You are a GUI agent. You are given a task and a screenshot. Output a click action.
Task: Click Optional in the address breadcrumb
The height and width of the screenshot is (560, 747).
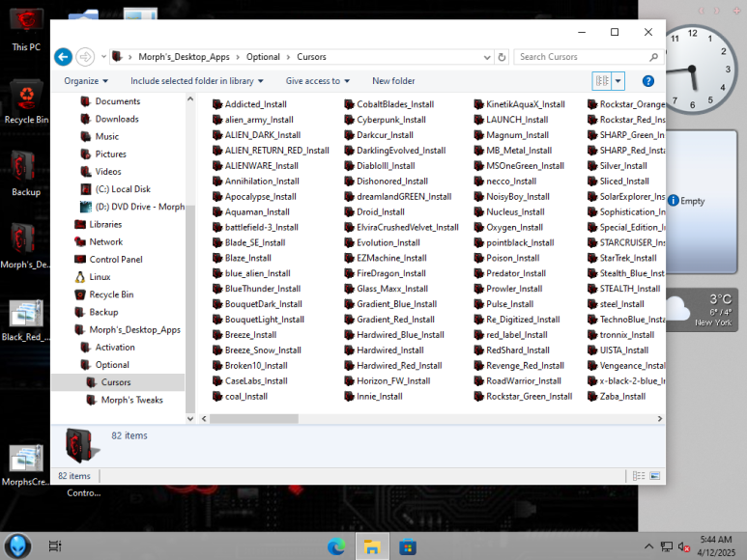click(263, 57)
